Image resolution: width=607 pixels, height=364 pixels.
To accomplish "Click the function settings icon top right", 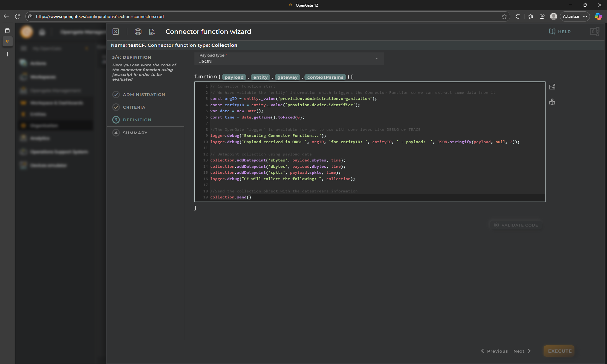I will tap(594, 32).
